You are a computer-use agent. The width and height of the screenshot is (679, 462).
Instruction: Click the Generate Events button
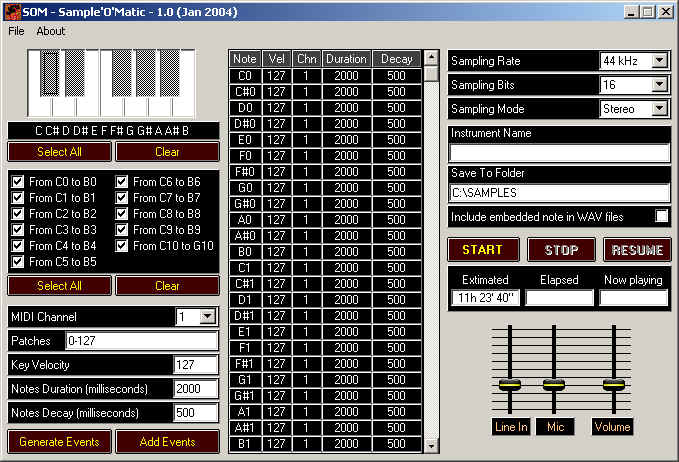59,442
